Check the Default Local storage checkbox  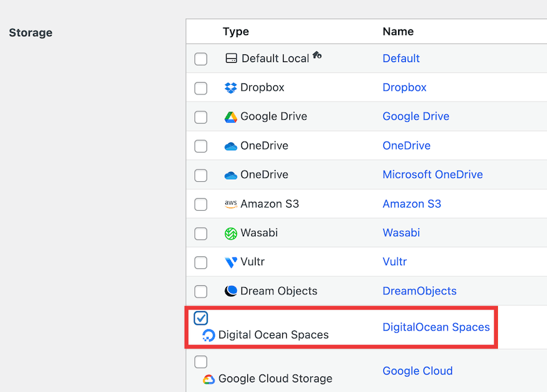201,59
